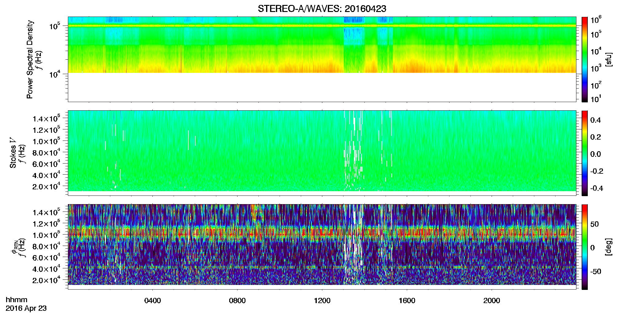Click the 0.0 value on Stokes color bar
The width and height of the screenshot is (644, 332).
(595, 154)
